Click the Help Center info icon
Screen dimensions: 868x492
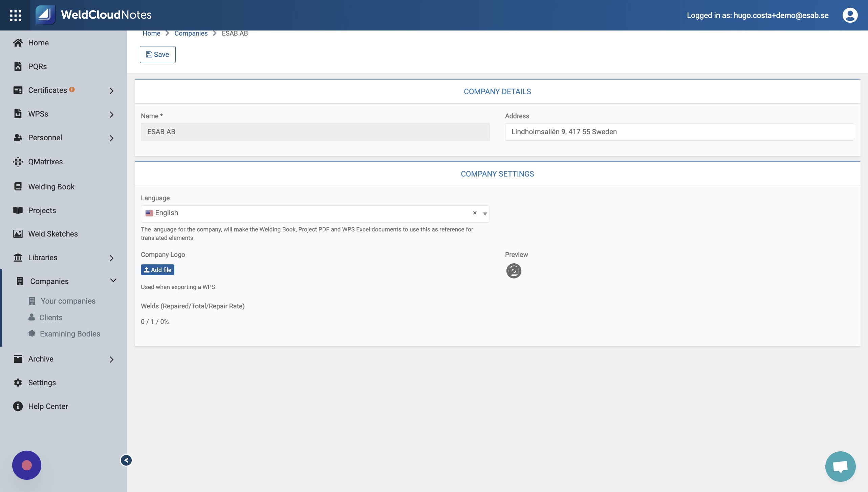tap(18, 406)
